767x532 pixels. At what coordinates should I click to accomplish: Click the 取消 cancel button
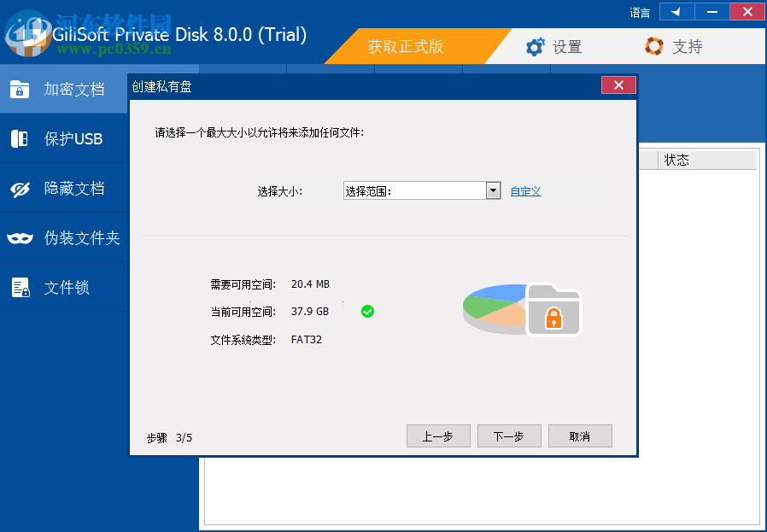tap(580, 436)
